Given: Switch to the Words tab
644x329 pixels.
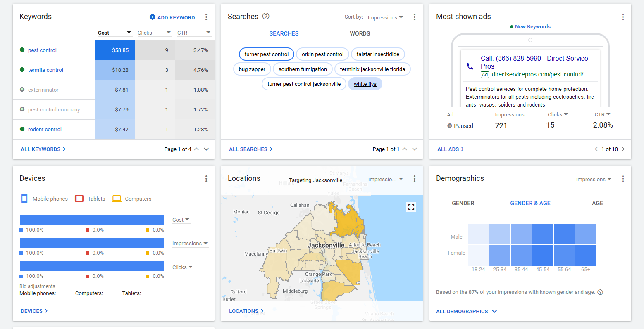Looking at the screenshot, I should coord(360,33).
